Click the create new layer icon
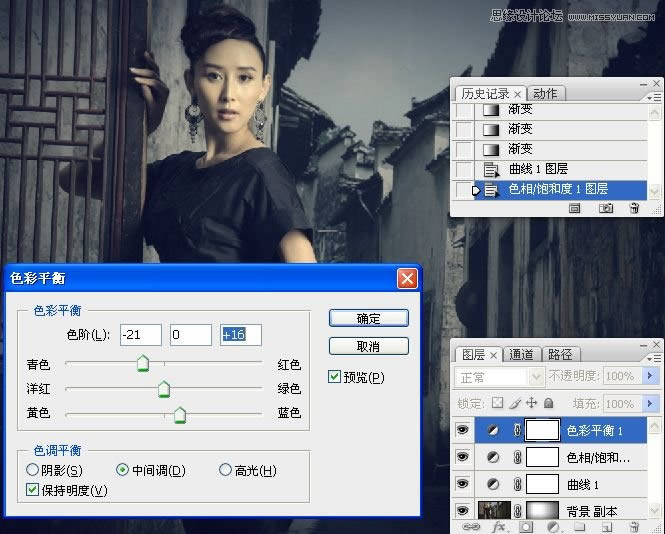This screenshot has height=534, width=665. [x=607, y=526]
